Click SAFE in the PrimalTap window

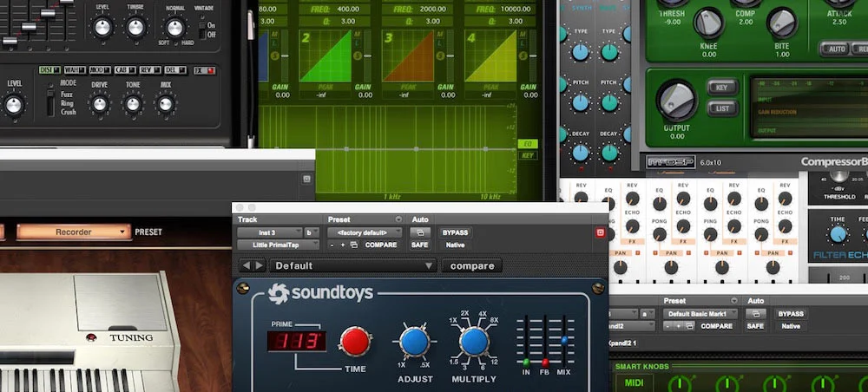point(420,245)
